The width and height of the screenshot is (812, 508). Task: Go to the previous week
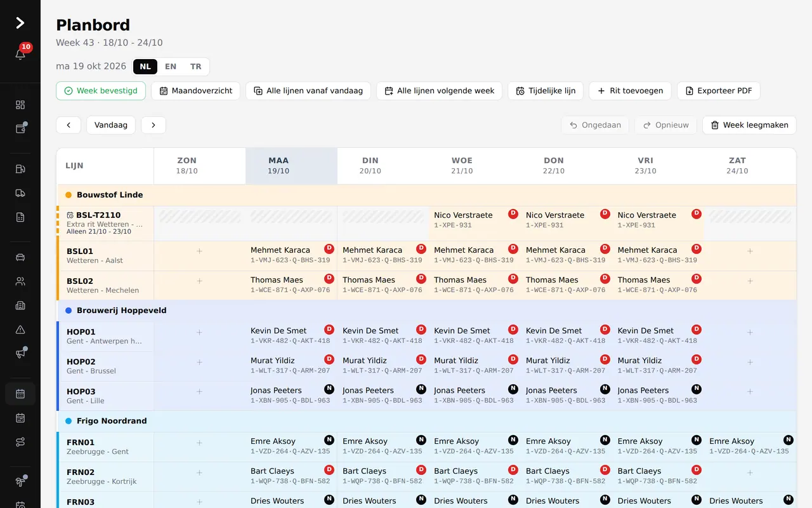click(69, 125)
